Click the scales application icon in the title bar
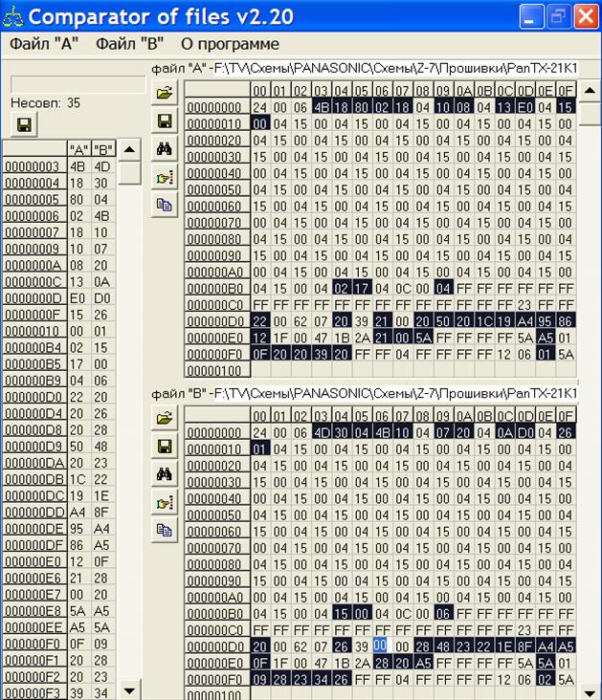 pyautogui.click(x=12, y=17)
